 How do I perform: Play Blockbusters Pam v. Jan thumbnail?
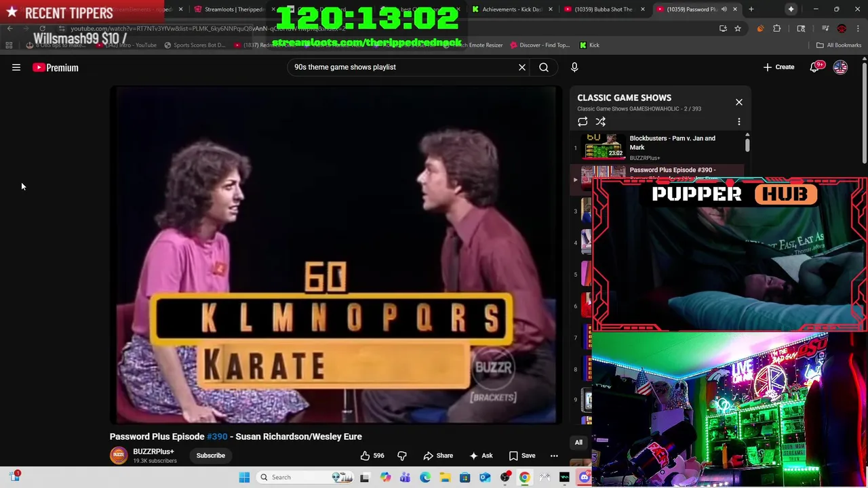(604, 146)
